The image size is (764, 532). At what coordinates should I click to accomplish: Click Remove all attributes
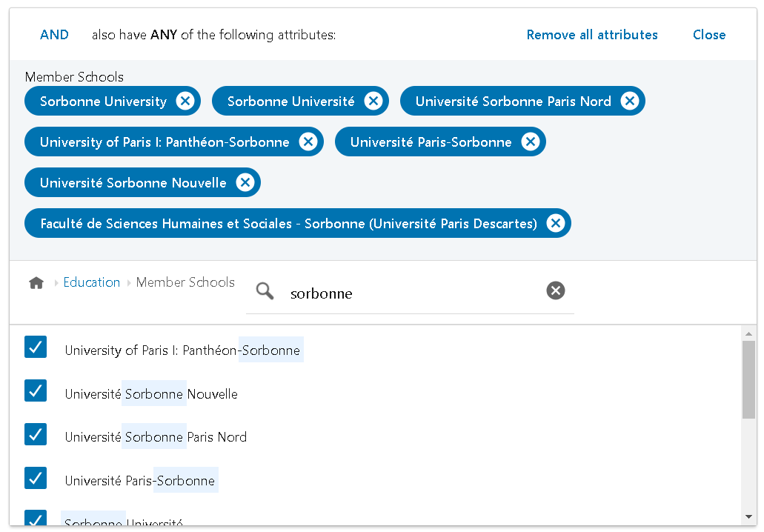[591, 34]
